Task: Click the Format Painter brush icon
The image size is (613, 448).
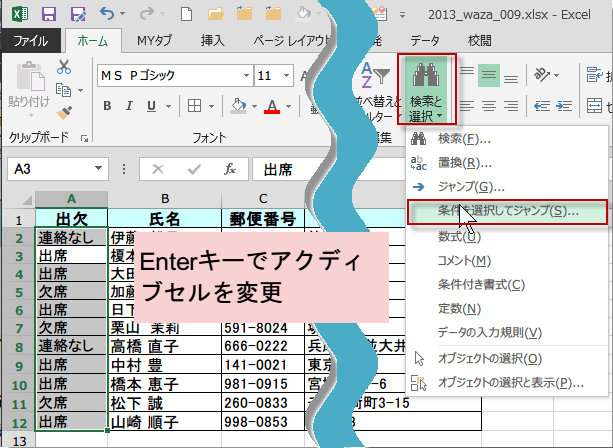Action: [64, 113]
